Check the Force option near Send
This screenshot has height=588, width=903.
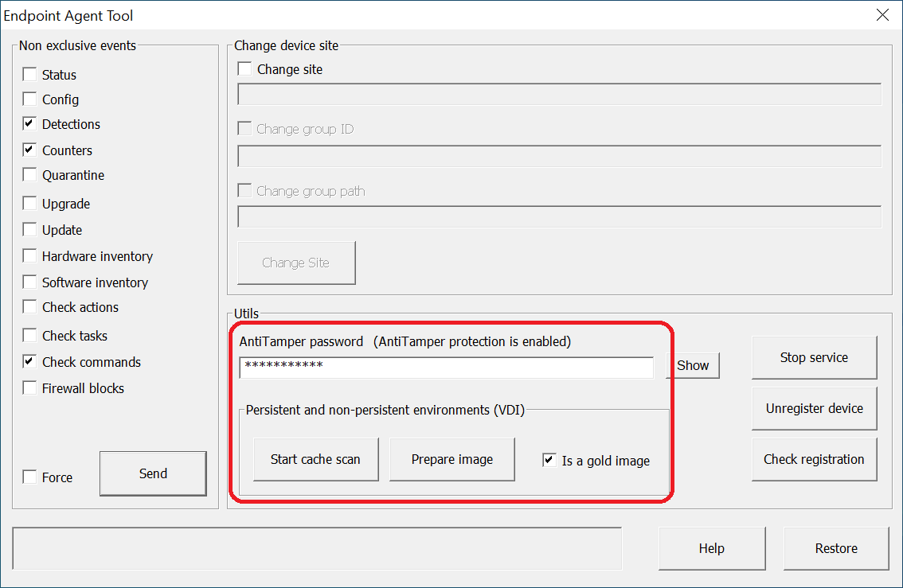tap(30, 477)
